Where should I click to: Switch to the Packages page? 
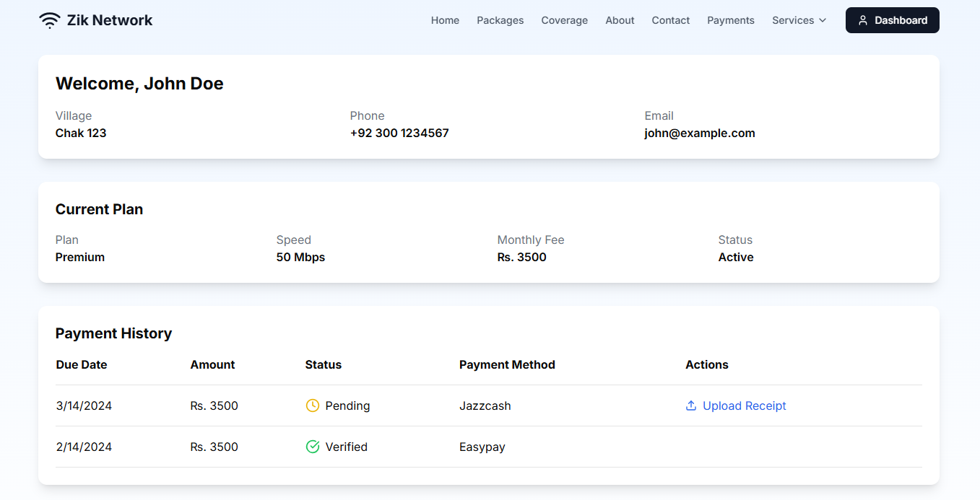pos(500,20)
